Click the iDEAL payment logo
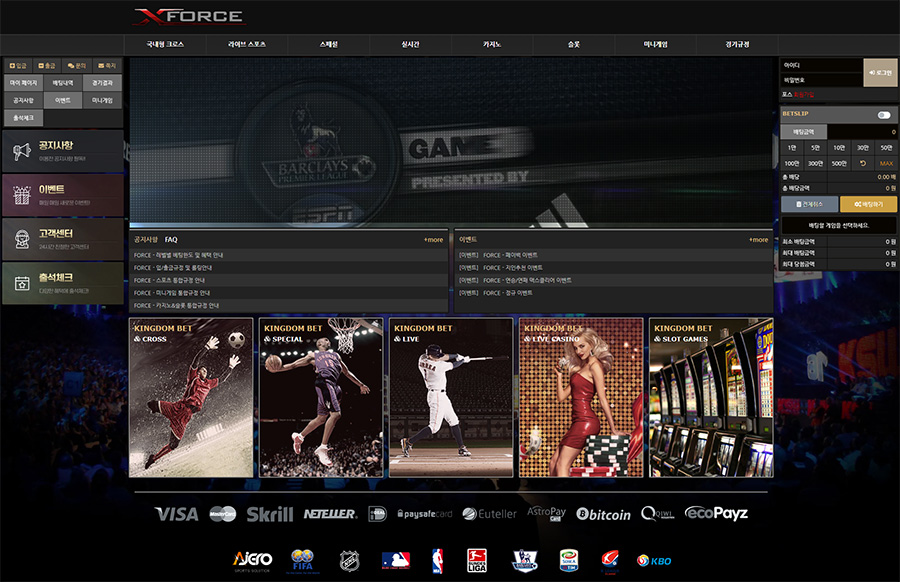 [x=378, y=514]
